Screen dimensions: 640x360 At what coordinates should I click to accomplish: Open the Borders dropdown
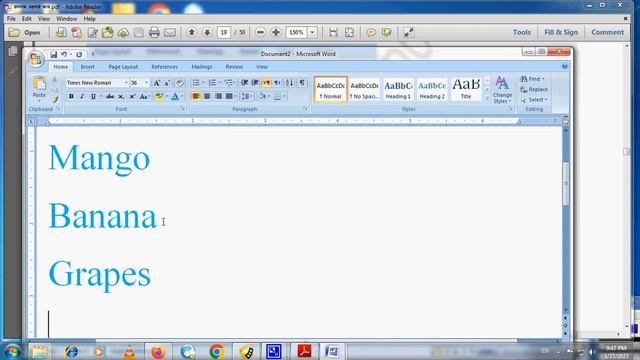pyautogui.click(x=284, y=96)
